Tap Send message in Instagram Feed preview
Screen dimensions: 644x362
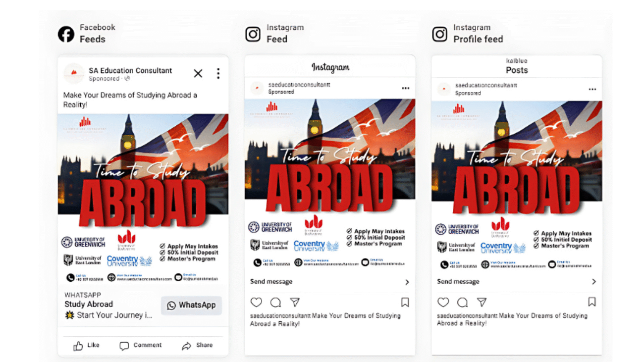pyautogui.click(x=330, y=282)
